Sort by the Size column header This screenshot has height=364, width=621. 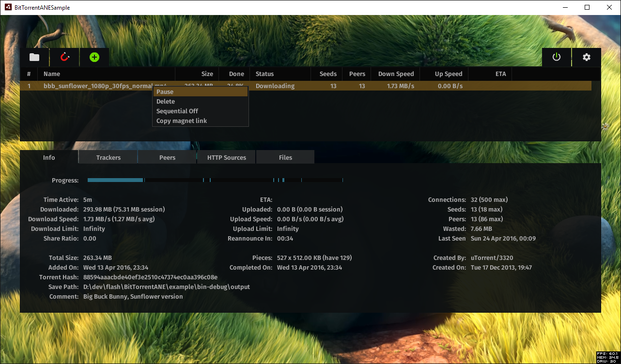[197, 74]
